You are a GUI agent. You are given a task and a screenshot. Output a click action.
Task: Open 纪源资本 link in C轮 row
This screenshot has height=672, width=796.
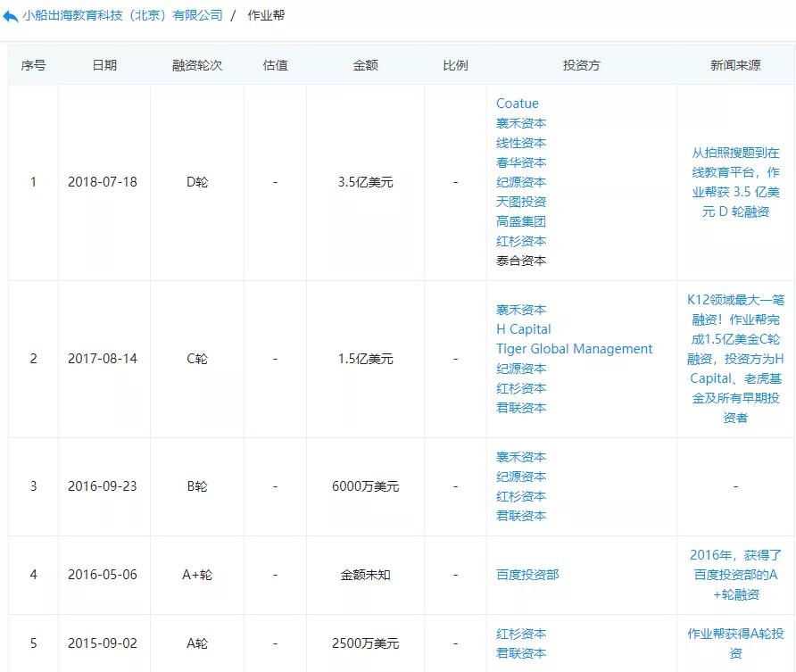click(x=521, y=369)
